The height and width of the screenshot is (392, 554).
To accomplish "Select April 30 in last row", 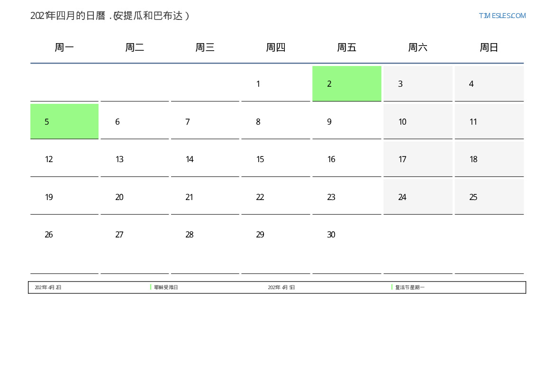I will tap(331, 235).
